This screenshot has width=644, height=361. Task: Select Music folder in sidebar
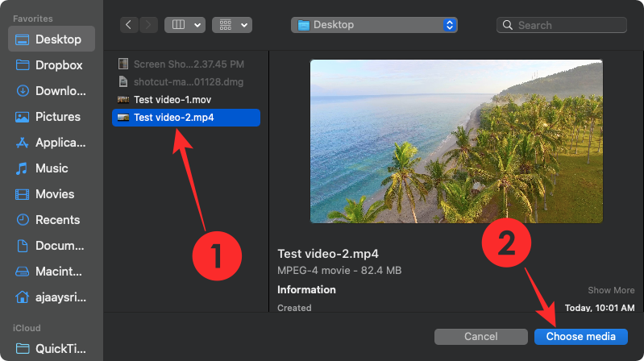(52, 168)
